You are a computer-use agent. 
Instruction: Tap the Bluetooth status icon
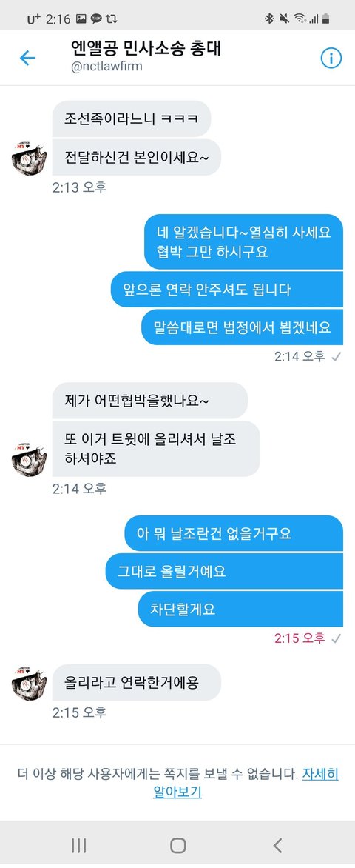click(270, 19)
